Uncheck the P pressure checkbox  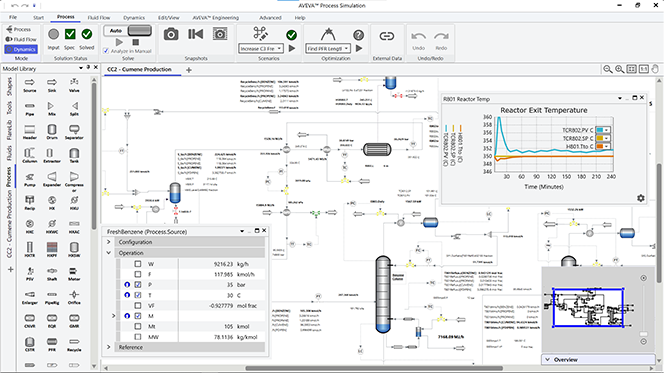[138, 285]
